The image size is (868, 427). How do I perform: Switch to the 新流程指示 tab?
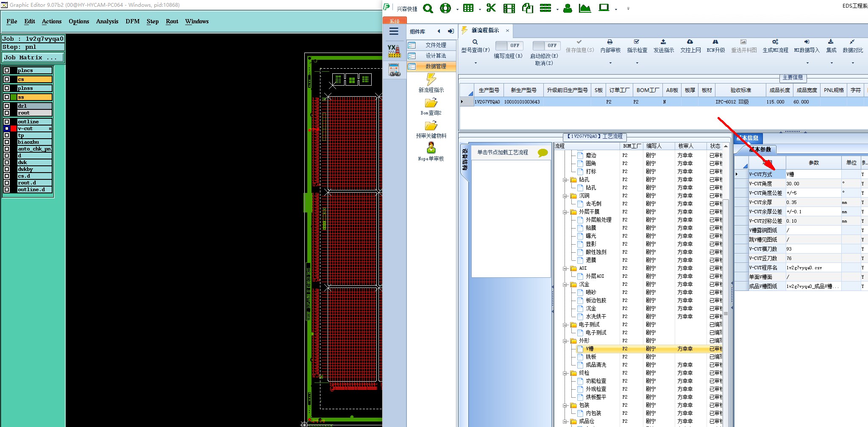pos(485,31)
